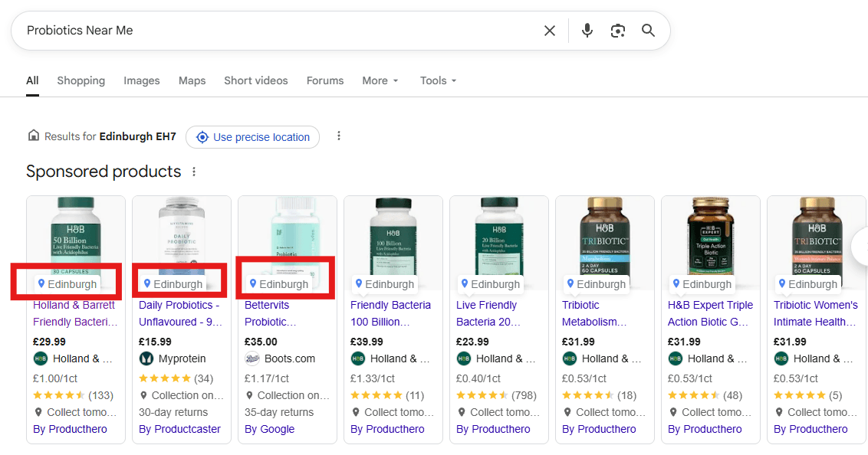Click star rating showing (48) reviews
Viewport: 868px width, 455px height.
(x=694, y=395)
